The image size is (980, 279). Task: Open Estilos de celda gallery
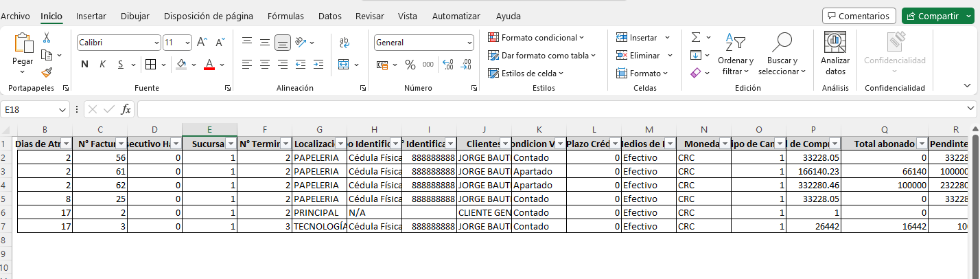coord(526,73)
